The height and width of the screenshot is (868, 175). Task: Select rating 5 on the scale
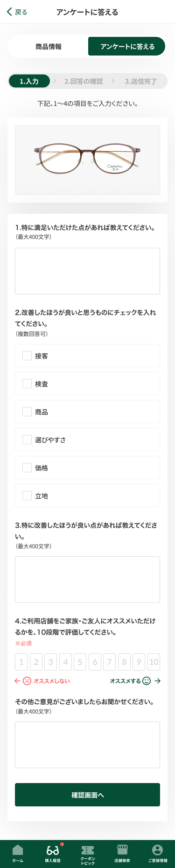(x=80, y=662)
